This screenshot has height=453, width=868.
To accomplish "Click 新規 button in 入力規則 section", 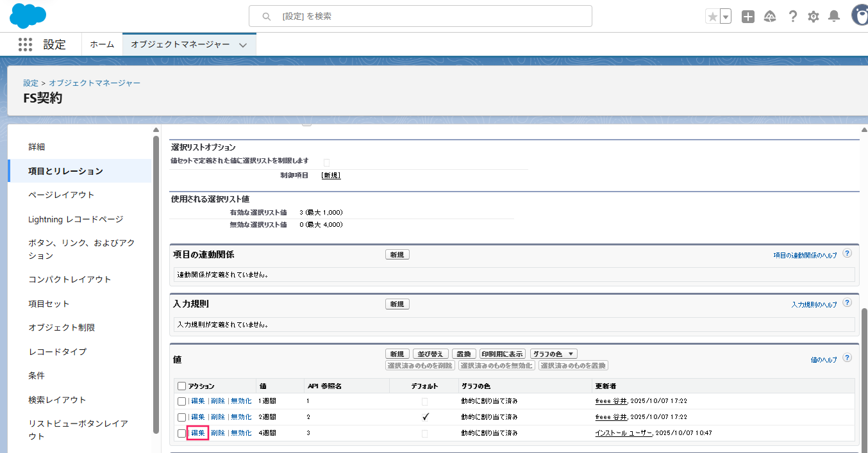I will (397, 304).
